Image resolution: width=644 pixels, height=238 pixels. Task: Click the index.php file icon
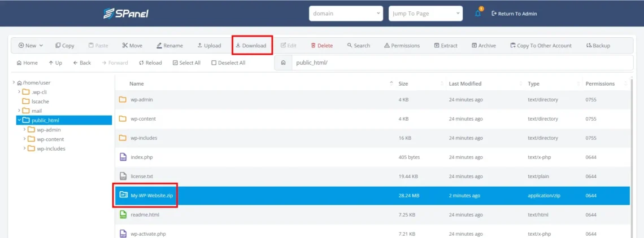pyautogui.click(x=123, y=157)
